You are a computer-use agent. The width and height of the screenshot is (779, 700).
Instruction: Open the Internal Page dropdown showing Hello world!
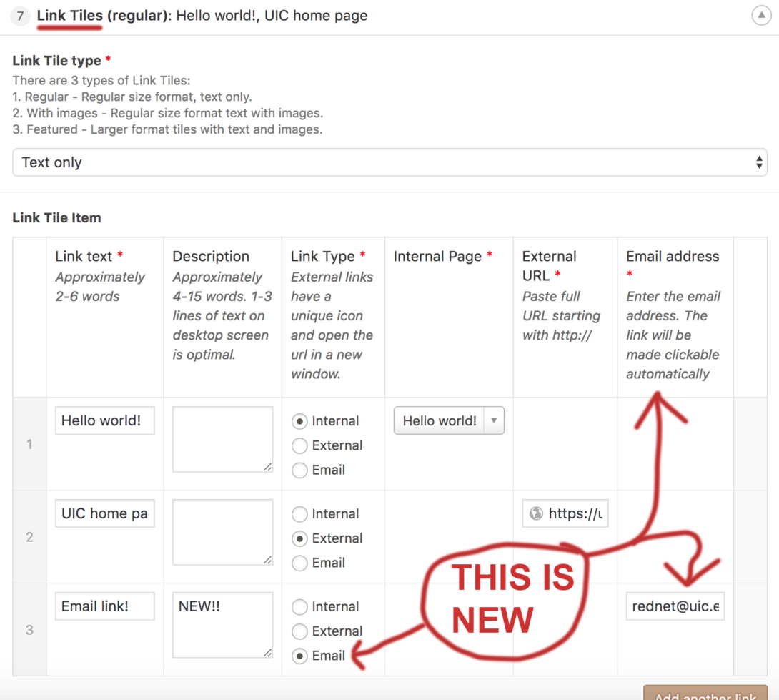448,421
